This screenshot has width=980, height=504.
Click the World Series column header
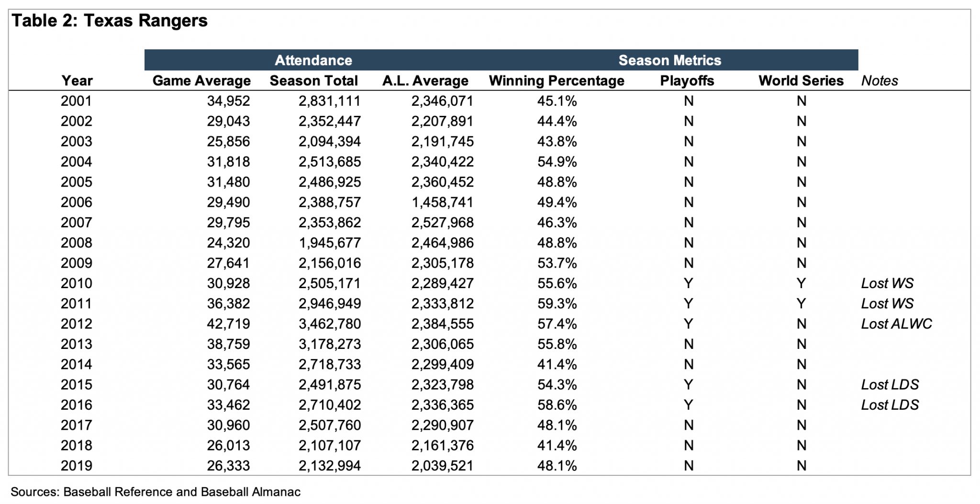(x=801, y=81)
